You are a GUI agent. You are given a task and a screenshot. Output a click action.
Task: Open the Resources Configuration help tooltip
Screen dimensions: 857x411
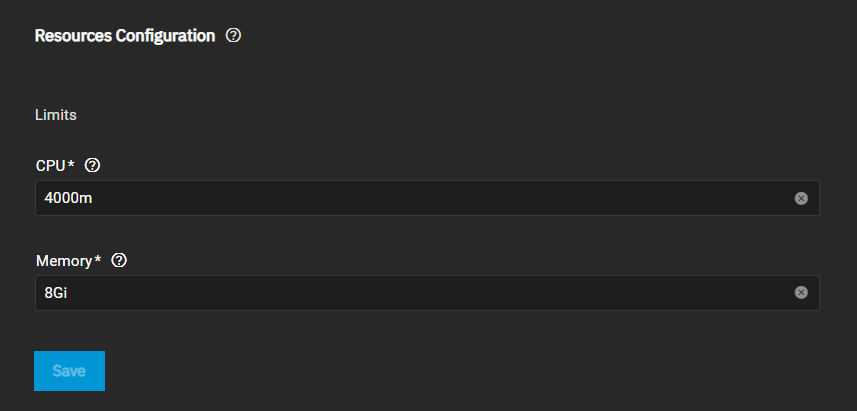(234, 36)
